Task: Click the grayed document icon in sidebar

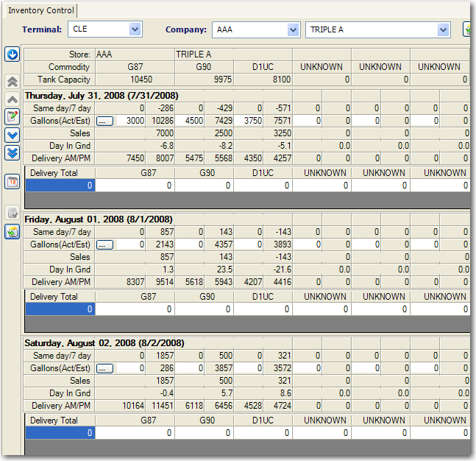Action: [x=12, y=213]
